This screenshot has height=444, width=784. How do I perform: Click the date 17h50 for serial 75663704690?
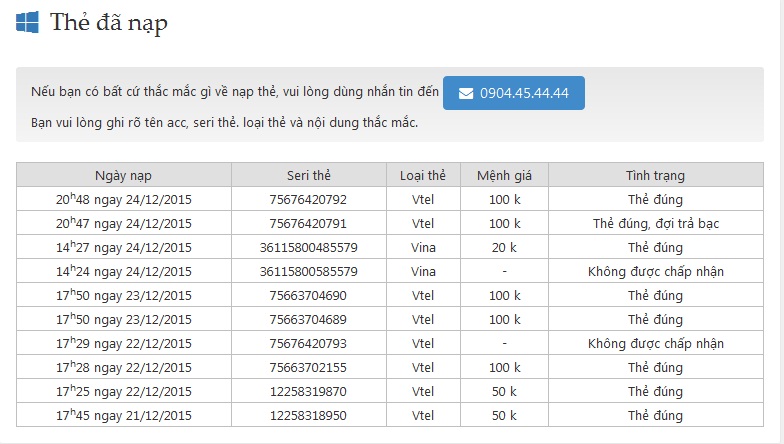(x=124, y=296)
